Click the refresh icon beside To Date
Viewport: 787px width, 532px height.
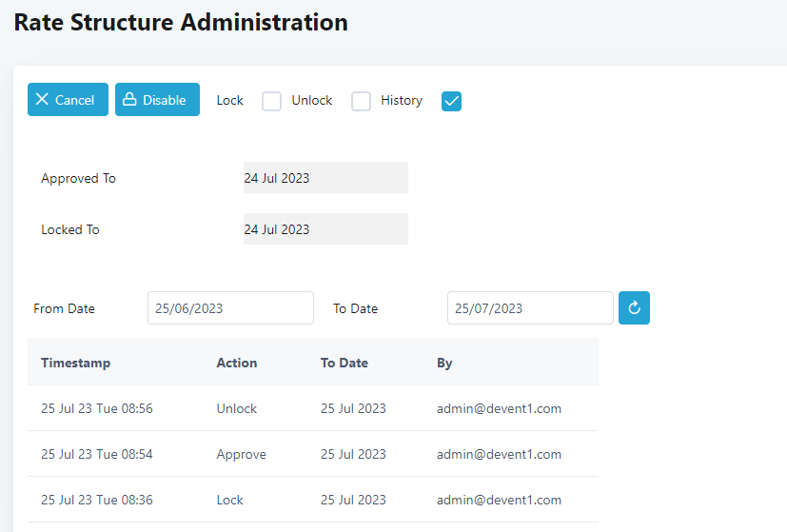(x=634, y=308)
